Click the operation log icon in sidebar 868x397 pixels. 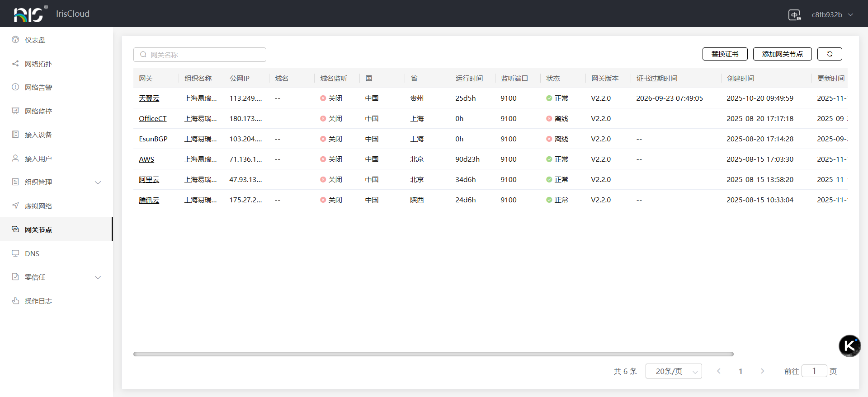[15, 301]
